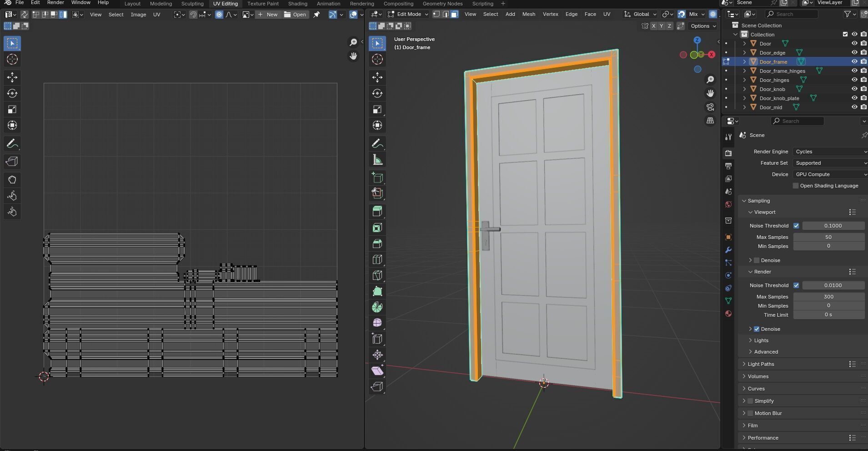This screenshot has height=451, width=868.
Task: Enable Viewport Denoise checkbox
Action: tap(757, 260)
